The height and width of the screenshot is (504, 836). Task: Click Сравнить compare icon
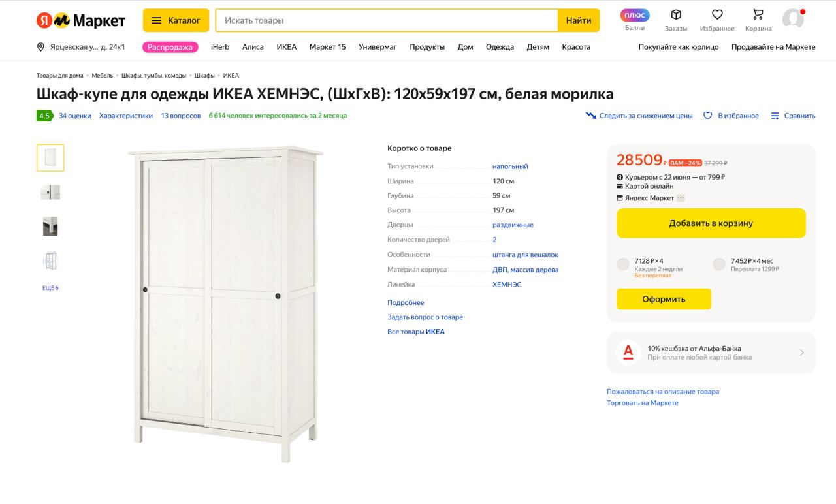pos(775,116)
